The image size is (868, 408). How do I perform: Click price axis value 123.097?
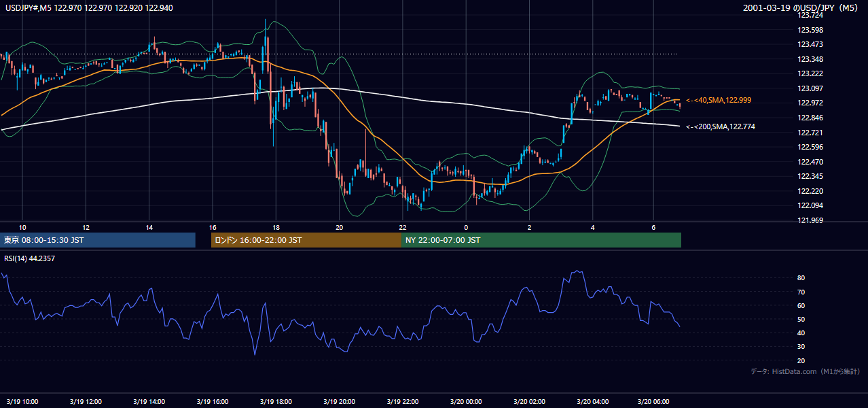pyautogui.click(x=812, y=88)
